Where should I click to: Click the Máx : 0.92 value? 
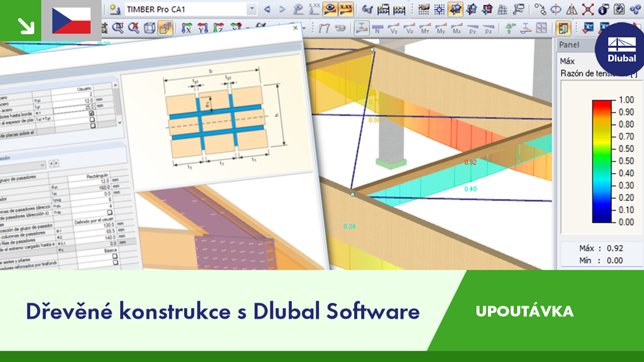pyautogui.click(x=601, y=248)
